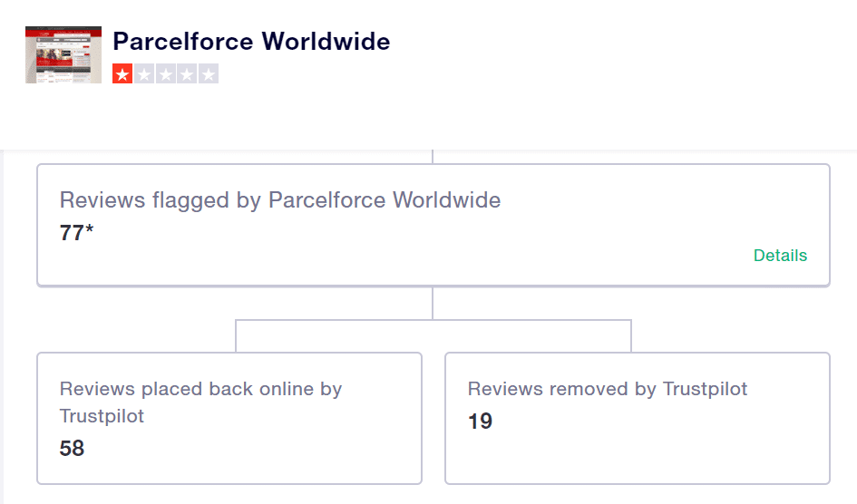Click the connector line entering the placed-back-online card
The width and height of the screenshot is (857, 504).
tap(236, 336)
